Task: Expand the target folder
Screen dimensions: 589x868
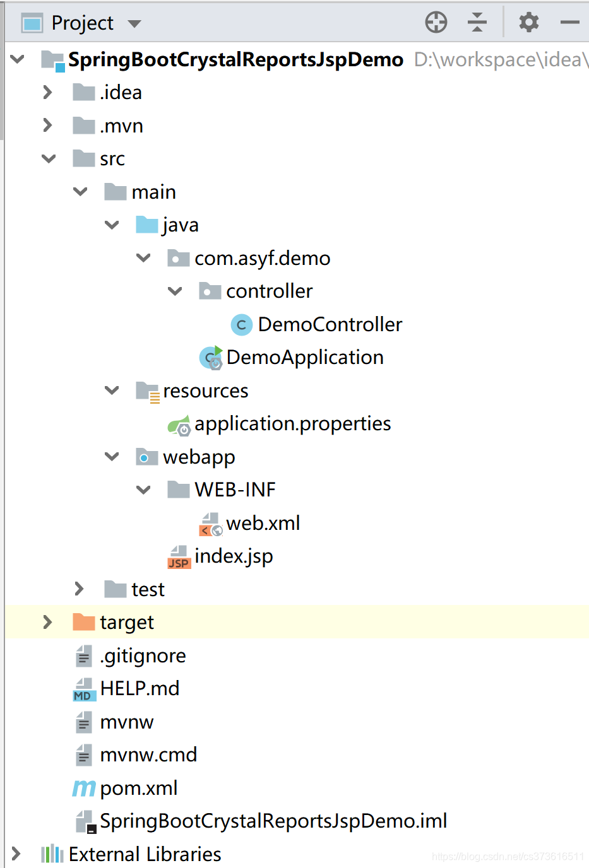Action: pyautogui.click(x=47, y=622)
